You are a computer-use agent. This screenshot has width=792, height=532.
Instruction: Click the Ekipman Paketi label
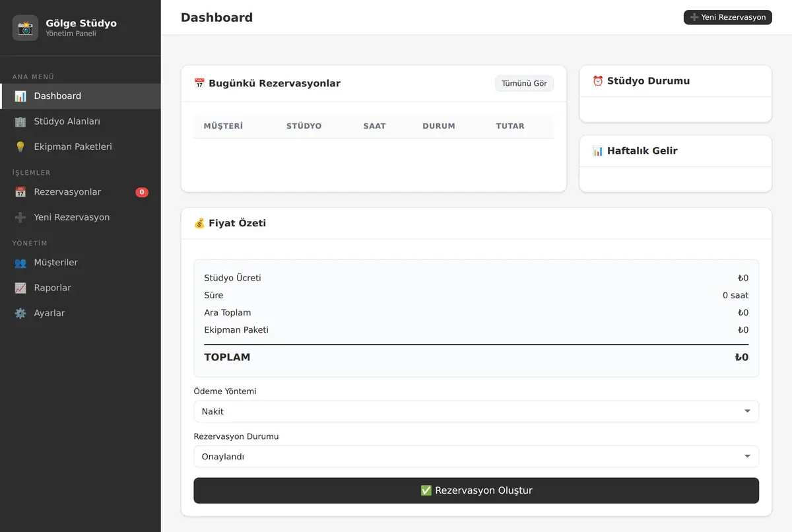click(236, 330)
